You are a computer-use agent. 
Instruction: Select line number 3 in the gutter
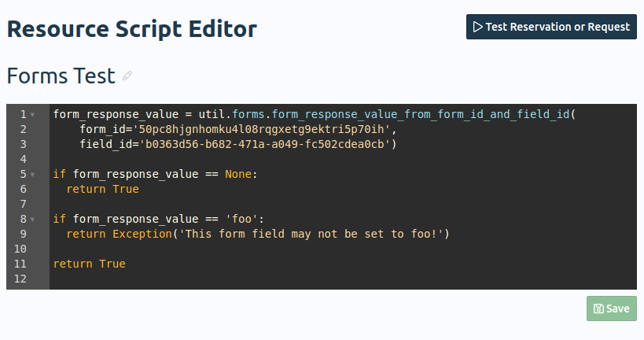tap(24, 144)
